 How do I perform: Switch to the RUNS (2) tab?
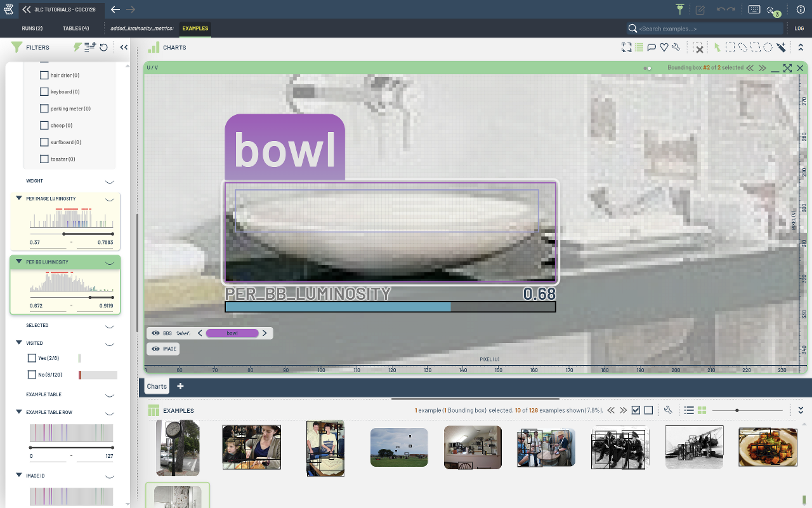pos(32,29)
